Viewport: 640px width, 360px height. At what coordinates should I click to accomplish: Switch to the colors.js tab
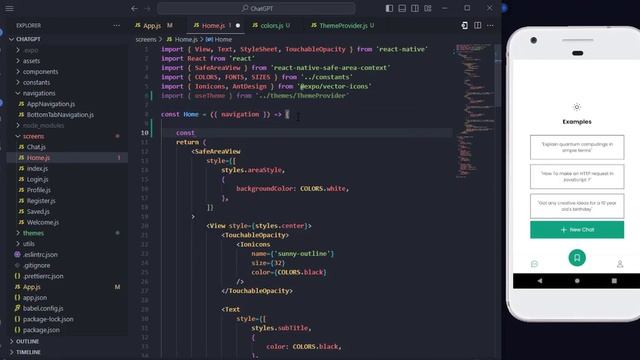[x=271, y=25]
